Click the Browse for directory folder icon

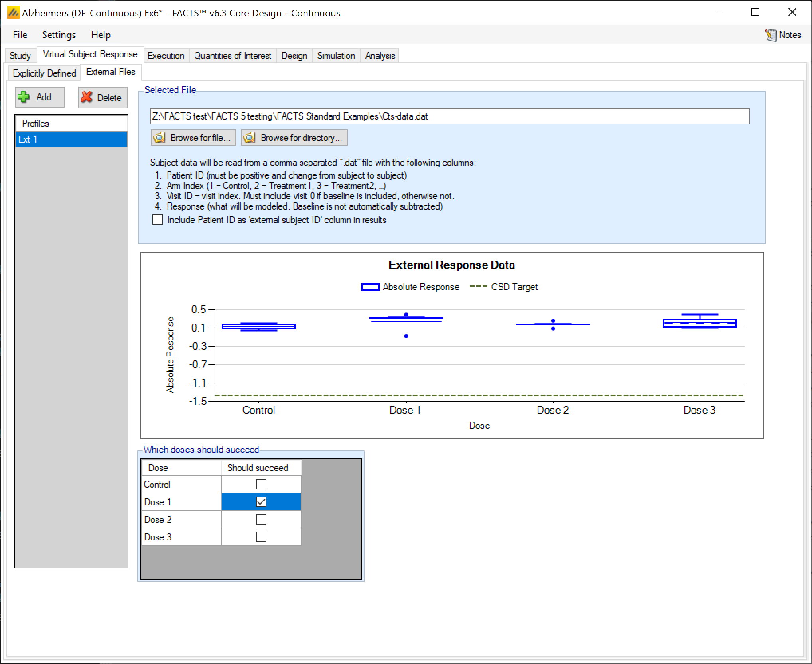tap(249, 138)
